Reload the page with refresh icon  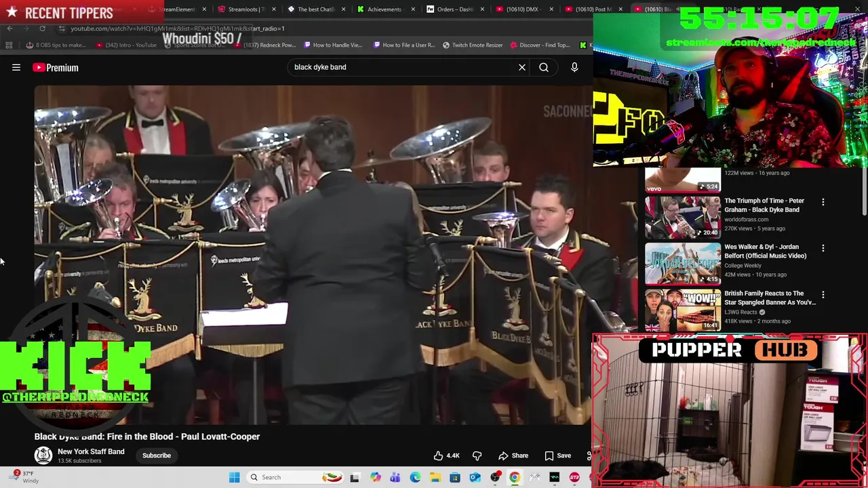(x=42, y=28)
